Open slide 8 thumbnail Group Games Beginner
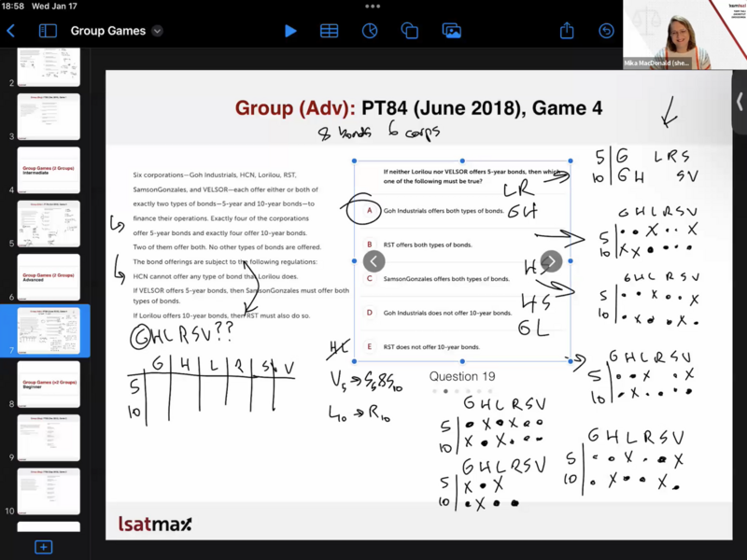Image resolution: width=747 pixels, height=560 pixels. [49, 385]
